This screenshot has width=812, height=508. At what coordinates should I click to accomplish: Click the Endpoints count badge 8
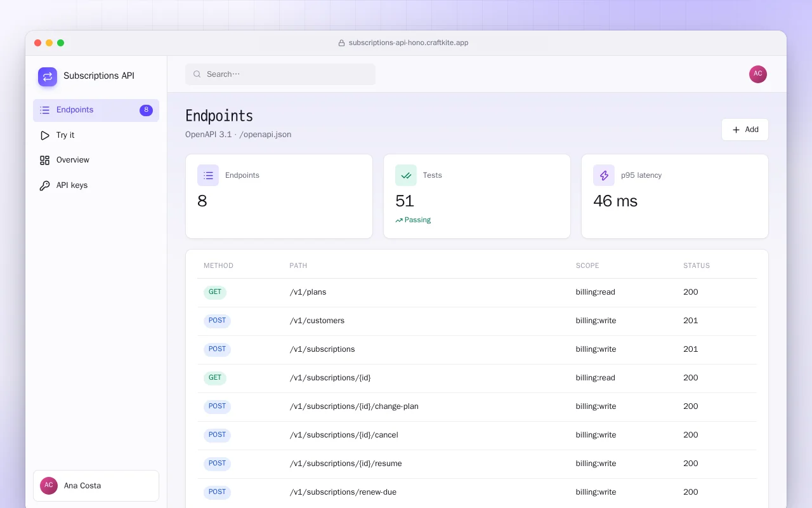coord(146,110)
